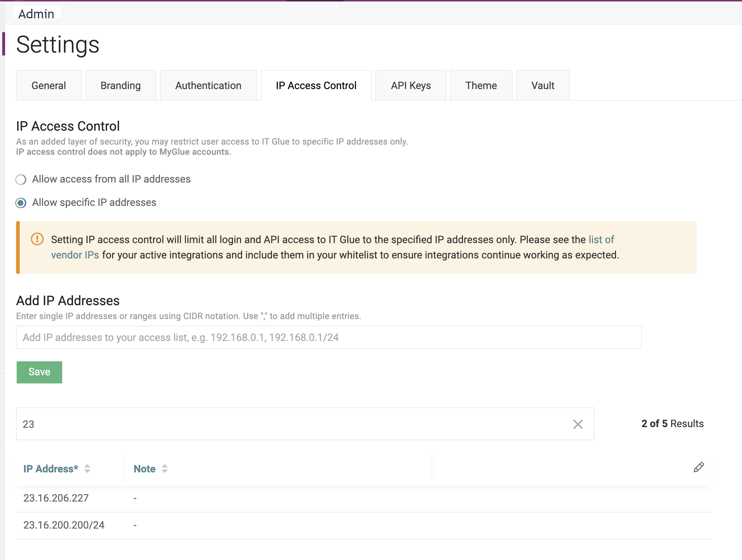Image resolution: width=742 pixels, height=560 pixels.
Task: Click the 2 of 5 Results text
Action: (672, 423)
